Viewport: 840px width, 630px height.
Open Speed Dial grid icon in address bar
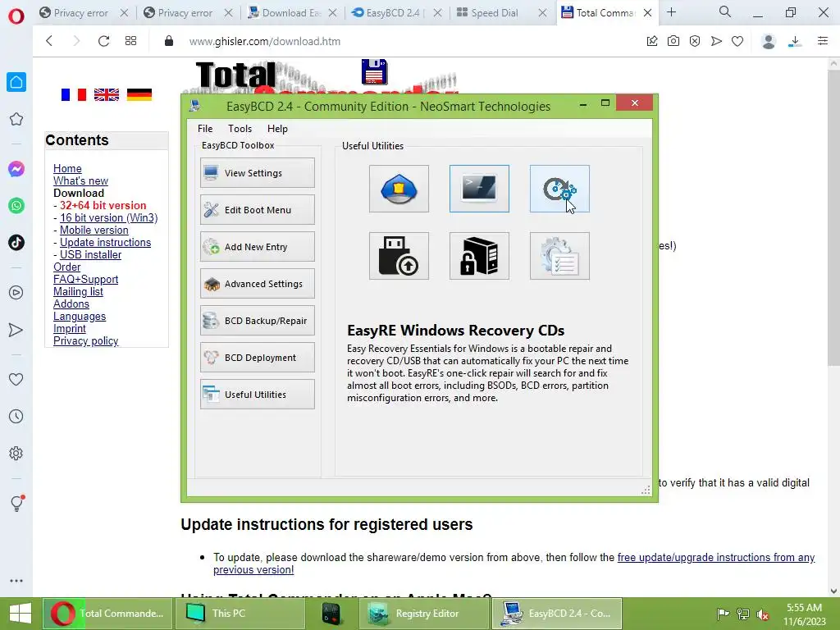pos(130,41)
